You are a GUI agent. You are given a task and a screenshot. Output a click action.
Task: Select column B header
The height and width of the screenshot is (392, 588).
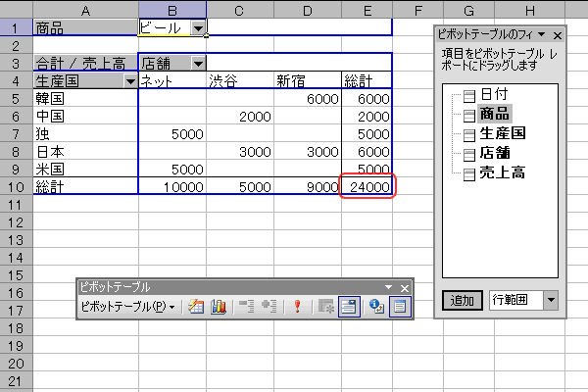click(172, 10)
